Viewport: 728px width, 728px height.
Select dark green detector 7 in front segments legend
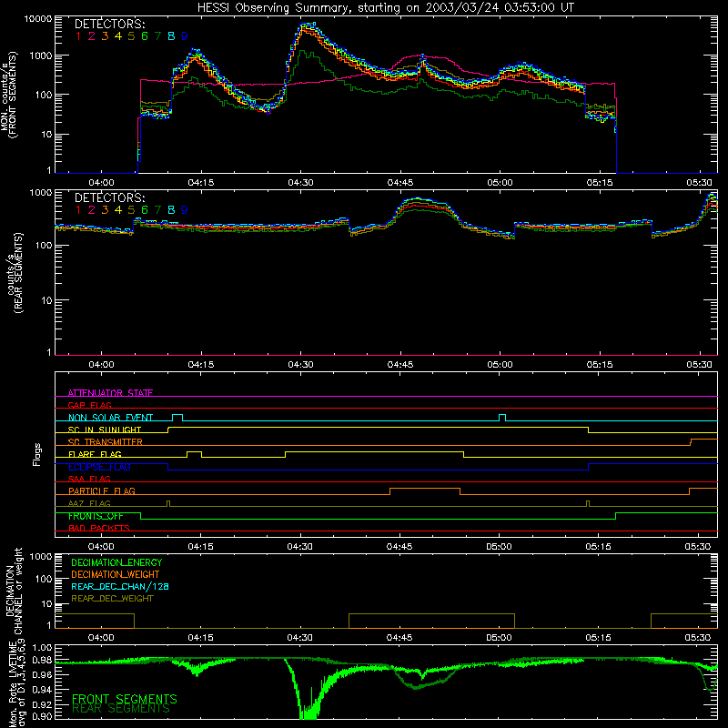(157, 36)
